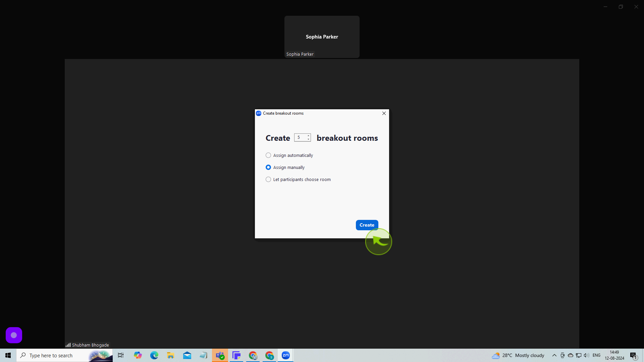644x362 pixels.
Task: Click Create breakout rooms button
Action: point(367,225)
